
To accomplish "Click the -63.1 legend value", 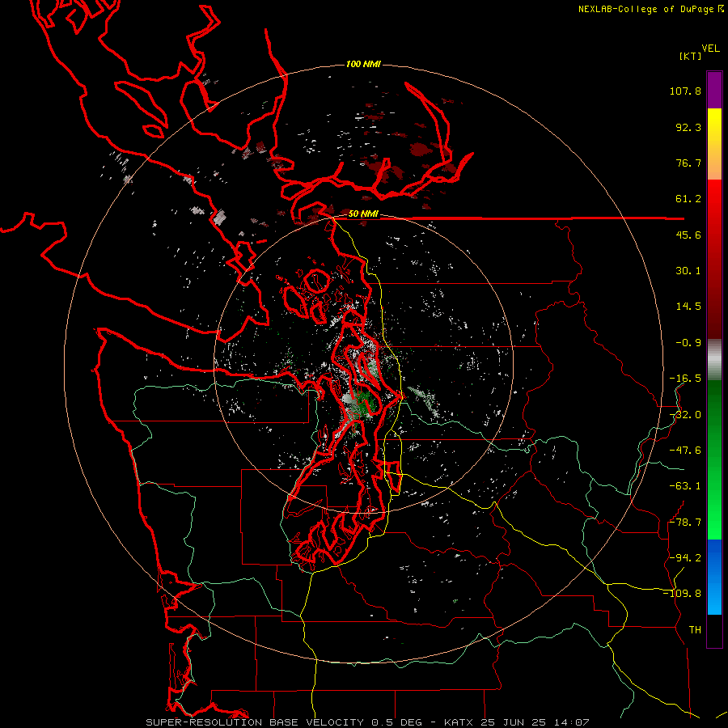I will pos(685,486).
